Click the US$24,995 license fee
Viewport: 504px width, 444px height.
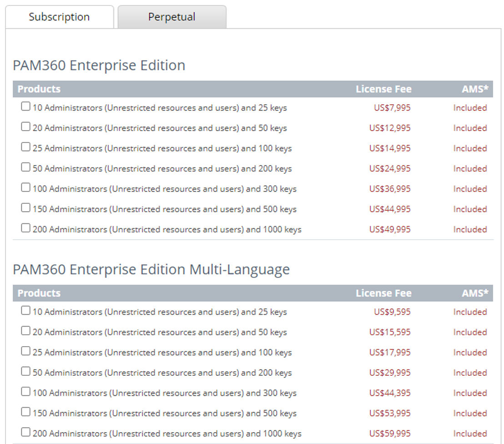click(x=390, y=168)
